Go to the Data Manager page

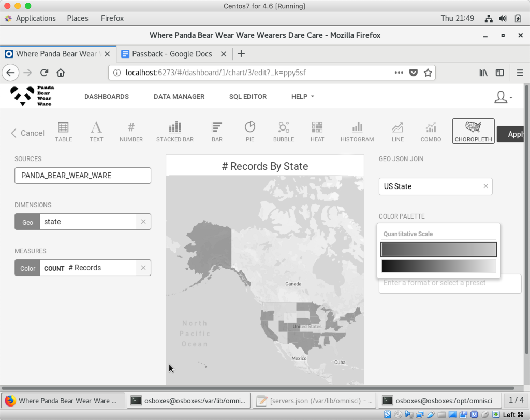pos(179,97)
